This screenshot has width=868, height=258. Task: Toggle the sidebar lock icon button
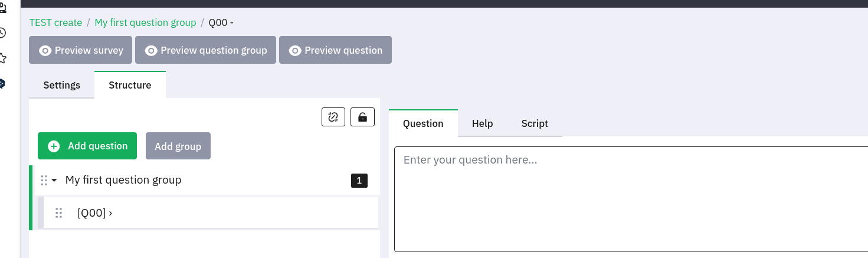(362, 117)
